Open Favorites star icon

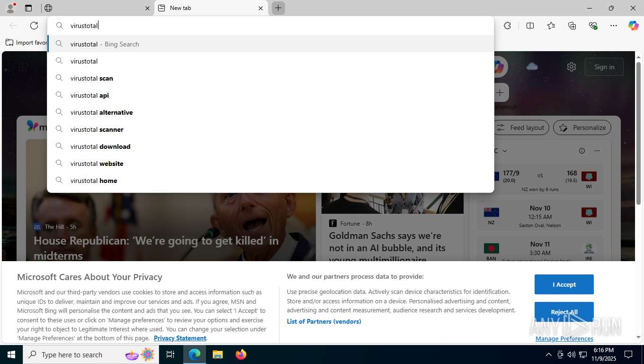pyautogui.click(x=551, y=26)
